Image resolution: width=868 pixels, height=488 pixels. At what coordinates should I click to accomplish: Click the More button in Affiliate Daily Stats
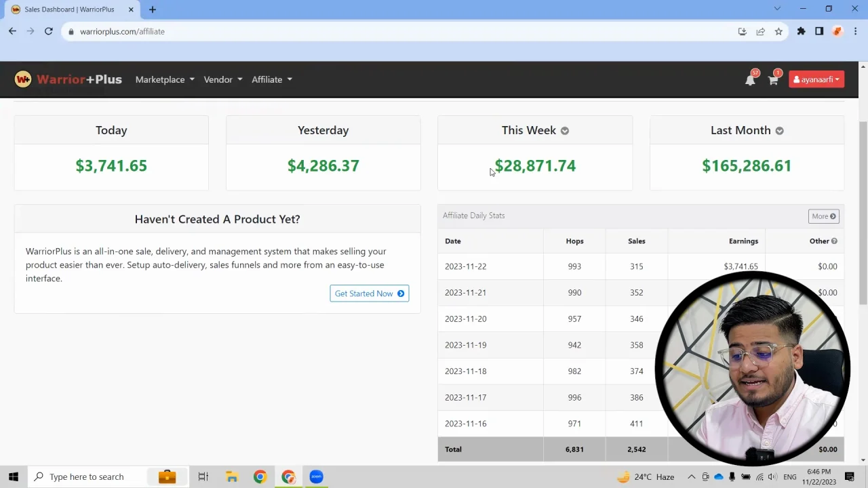click(x=824, y=216)
